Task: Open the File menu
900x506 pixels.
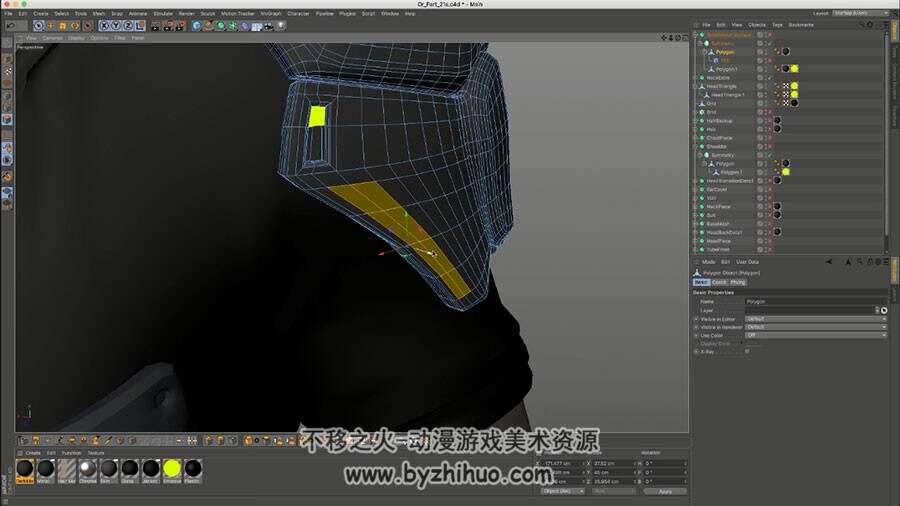Action: (x=8, y=13)
